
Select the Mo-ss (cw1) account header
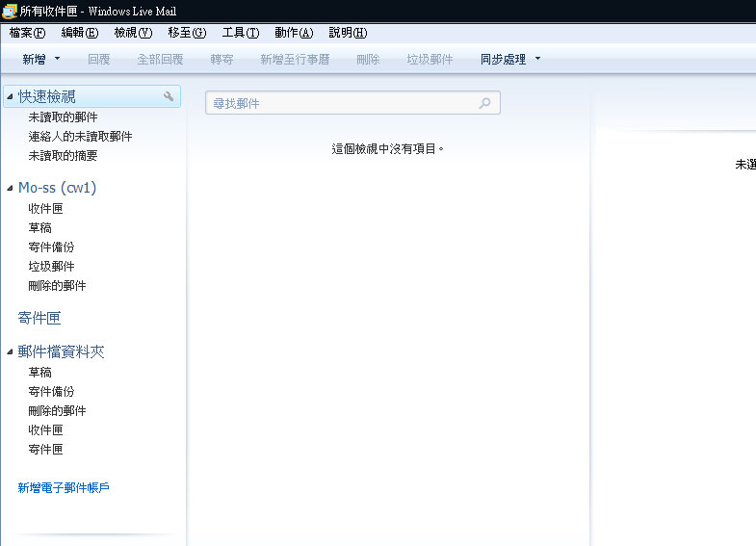click(x=58, y=188)
